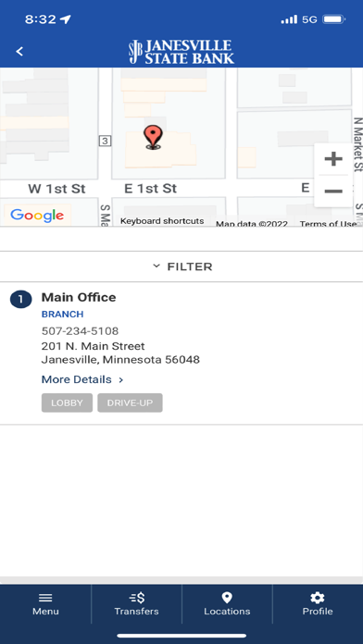This screenshot has height=644, width=363.
Task: Click the chevron next to More Details
Action: (x=121, y=380)
